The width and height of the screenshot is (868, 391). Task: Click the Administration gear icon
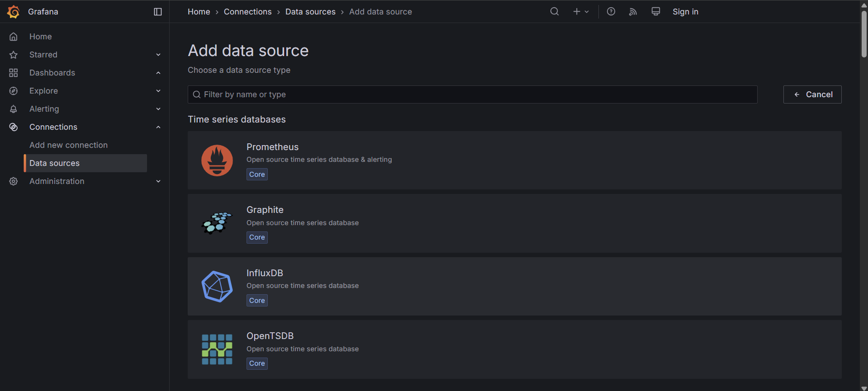coord(14,181)
